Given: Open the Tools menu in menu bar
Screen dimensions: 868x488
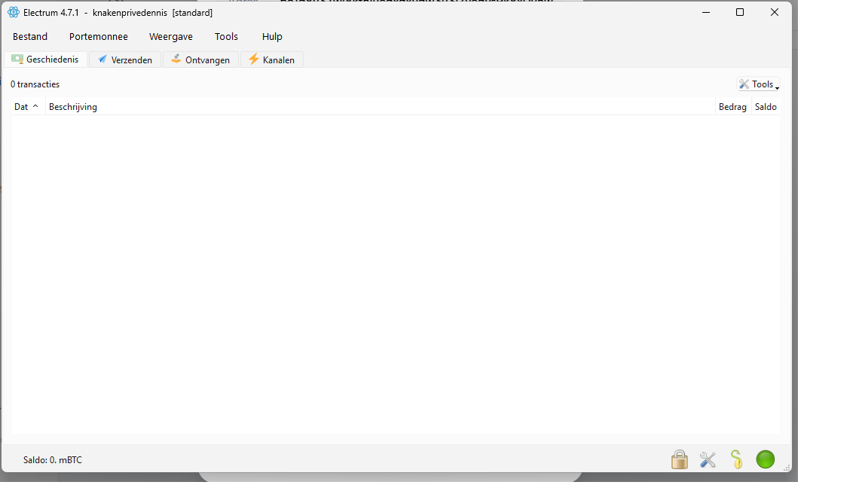Looking at the screenshot, I should click(x=226, y=37).
